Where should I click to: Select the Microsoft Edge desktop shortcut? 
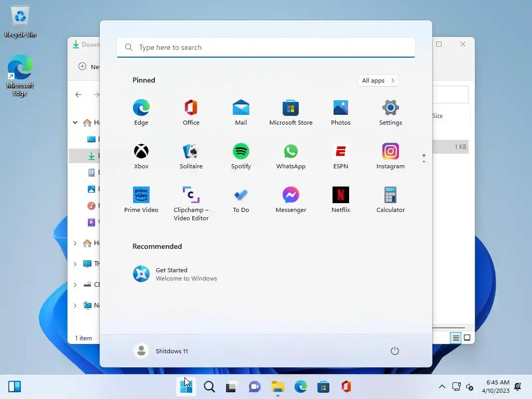pos(20,75)
